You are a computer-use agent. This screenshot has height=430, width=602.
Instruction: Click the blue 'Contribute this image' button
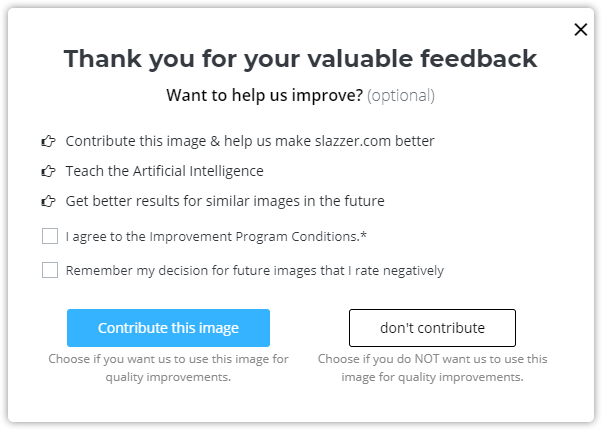(x=168, y=328)
